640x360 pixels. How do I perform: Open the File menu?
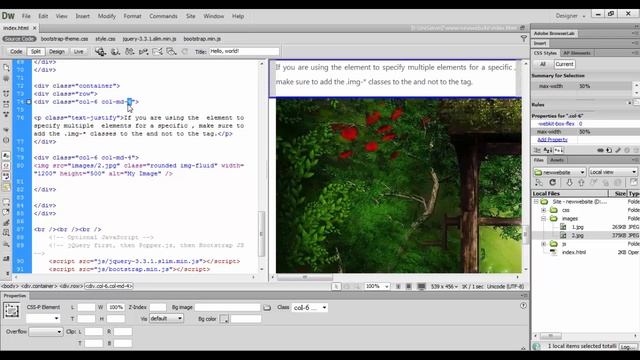click(26, 16)
